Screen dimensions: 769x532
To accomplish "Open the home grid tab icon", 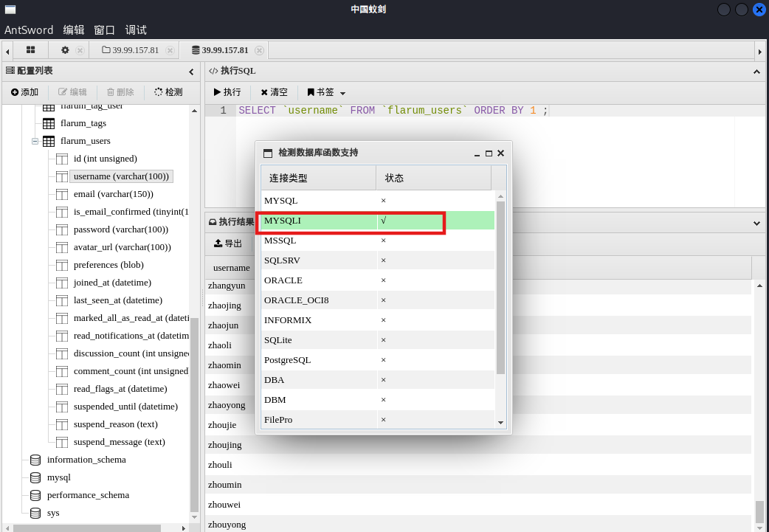I will click(30, 50).
